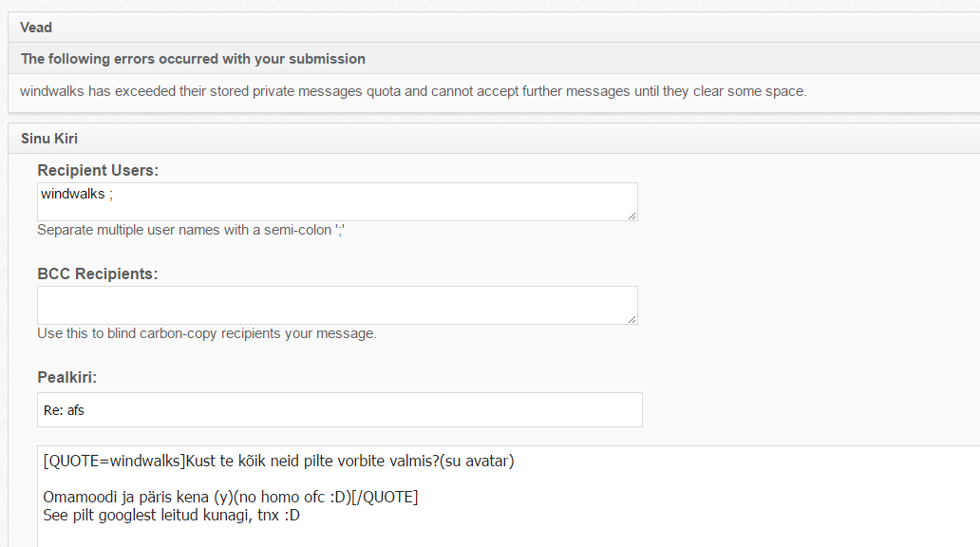Screen dimensions: 980x547
Task: Click resize grip of BCC Recipients box
Action: point(632,319)
